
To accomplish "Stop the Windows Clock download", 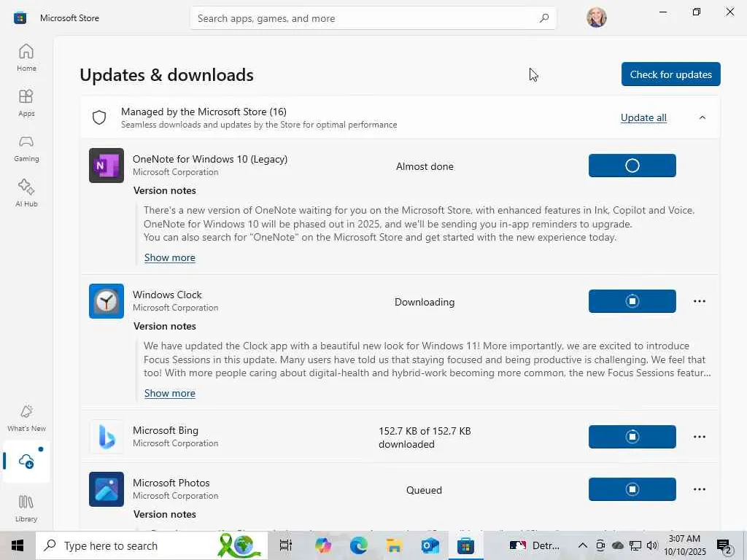I will click(x=632, y=301).
